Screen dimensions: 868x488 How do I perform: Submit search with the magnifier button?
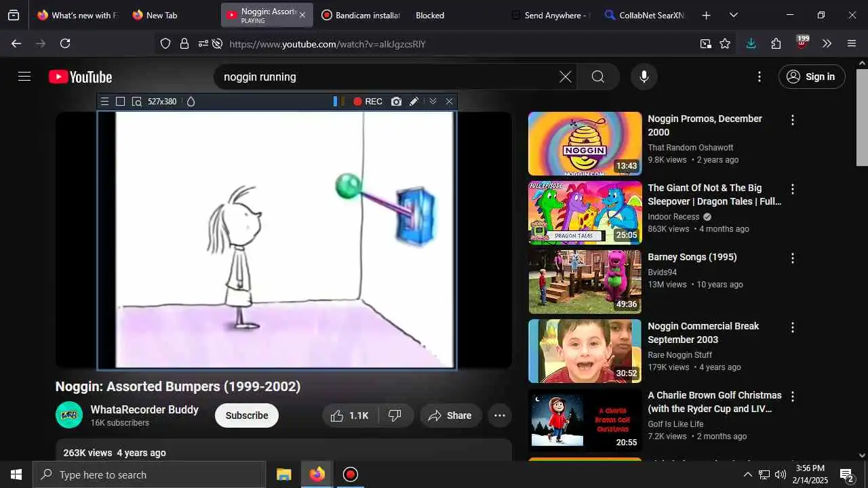click(597, 77)
